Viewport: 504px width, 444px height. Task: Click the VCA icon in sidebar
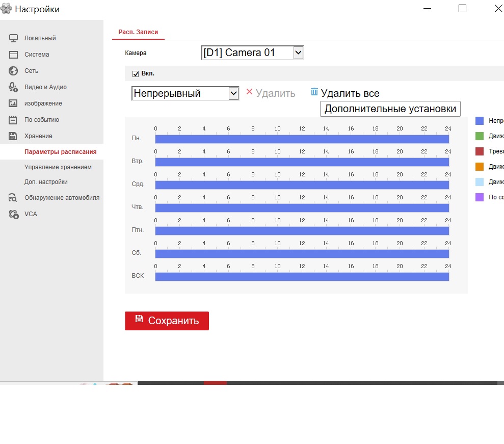[x=14, y=214]
